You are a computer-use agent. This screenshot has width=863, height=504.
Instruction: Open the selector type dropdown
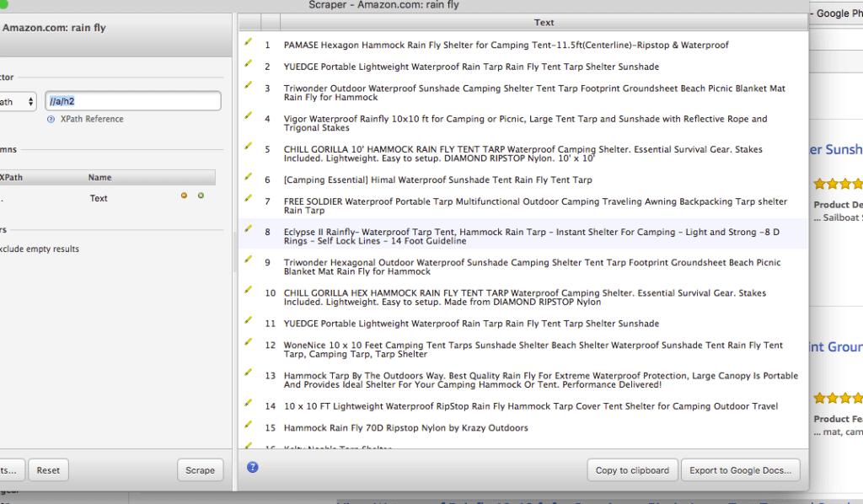18,102
